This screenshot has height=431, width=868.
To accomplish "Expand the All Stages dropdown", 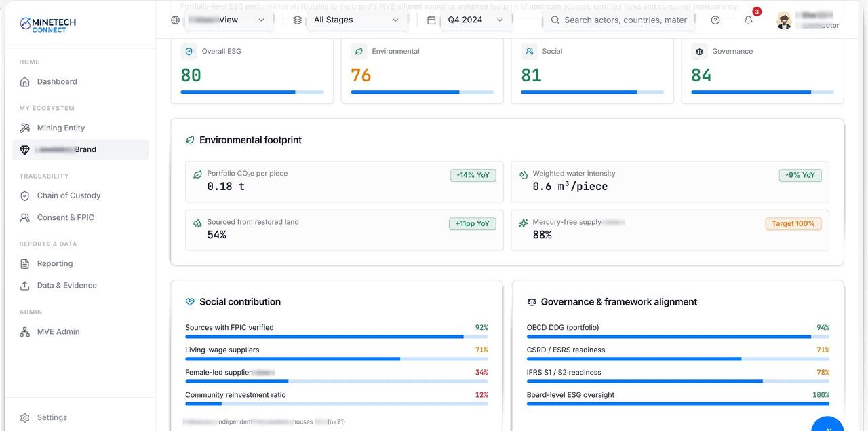I will pos(356,20).
